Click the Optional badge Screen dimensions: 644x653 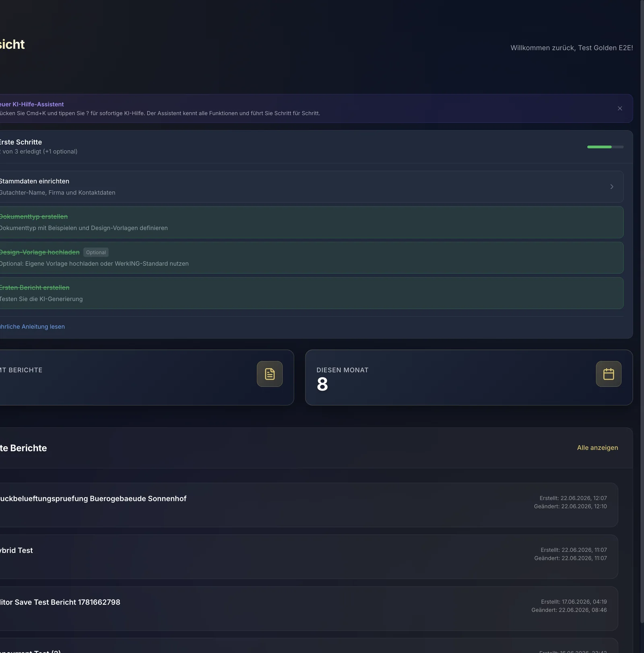[x=96, y=252]
